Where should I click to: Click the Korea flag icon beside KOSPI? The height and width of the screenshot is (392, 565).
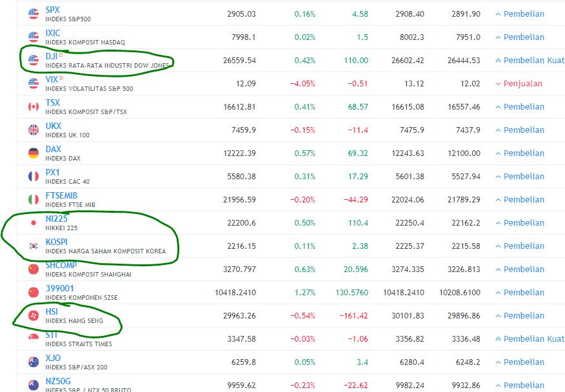(33, 246)
